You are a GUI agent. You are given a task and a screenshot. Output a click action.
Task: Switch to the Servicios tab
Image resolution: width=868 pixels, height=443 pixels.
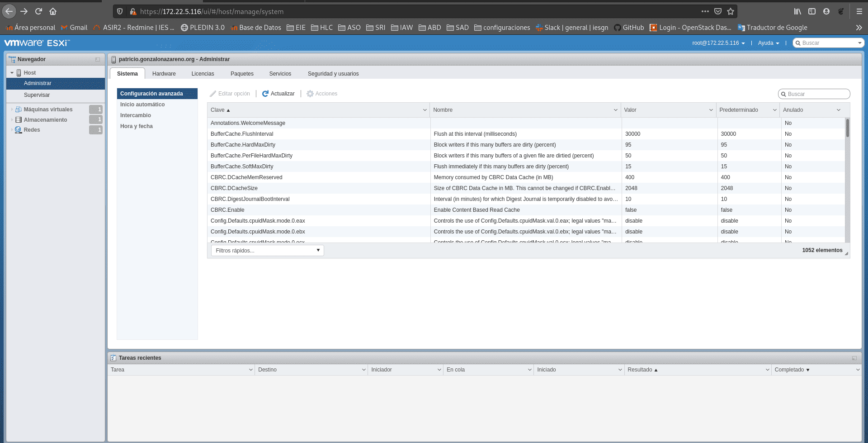coord(280,74)
